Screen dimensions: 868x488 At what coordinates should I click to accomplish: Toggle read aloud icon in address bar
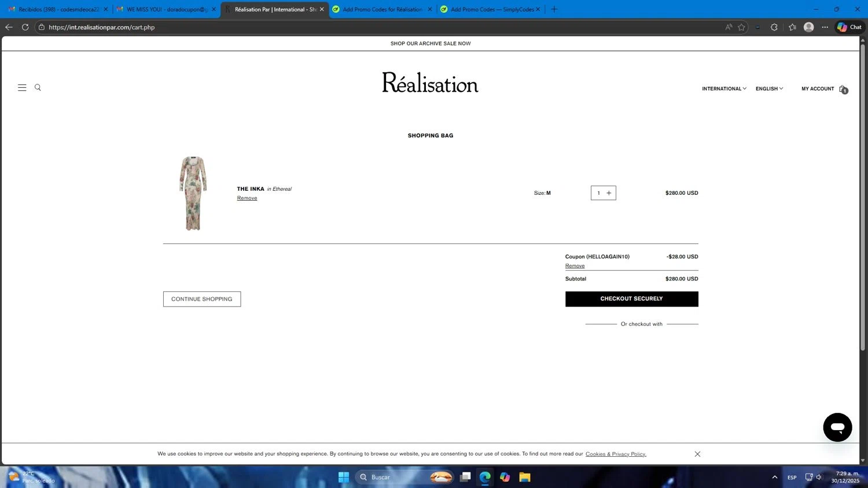(x=729, y=27)
